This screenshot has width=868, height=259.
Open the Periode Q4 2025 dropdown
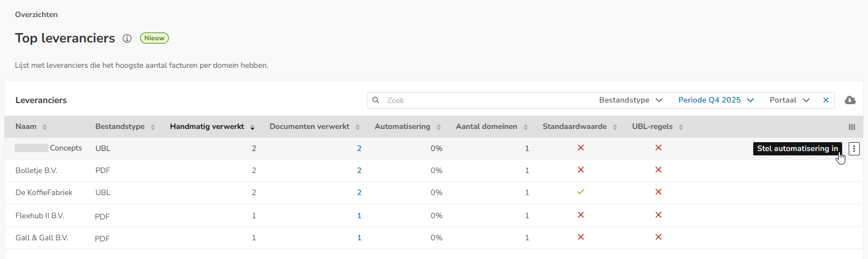(x=716, y=100)
